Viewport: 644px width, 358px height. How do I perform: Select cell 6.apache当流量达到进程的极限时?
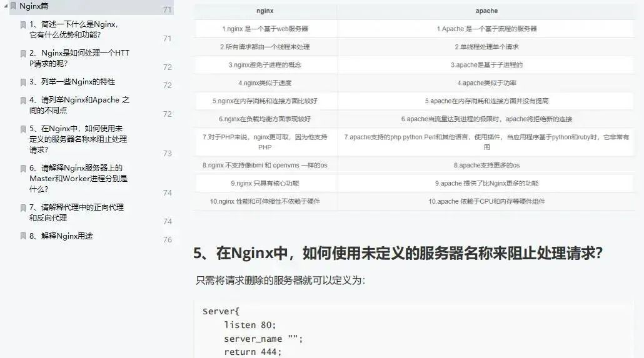pos(486,119)
